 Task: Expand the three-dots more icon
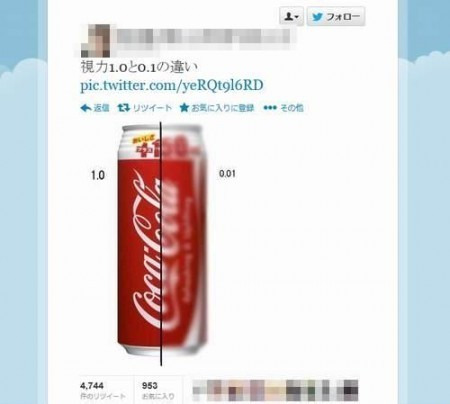point(270,108)
